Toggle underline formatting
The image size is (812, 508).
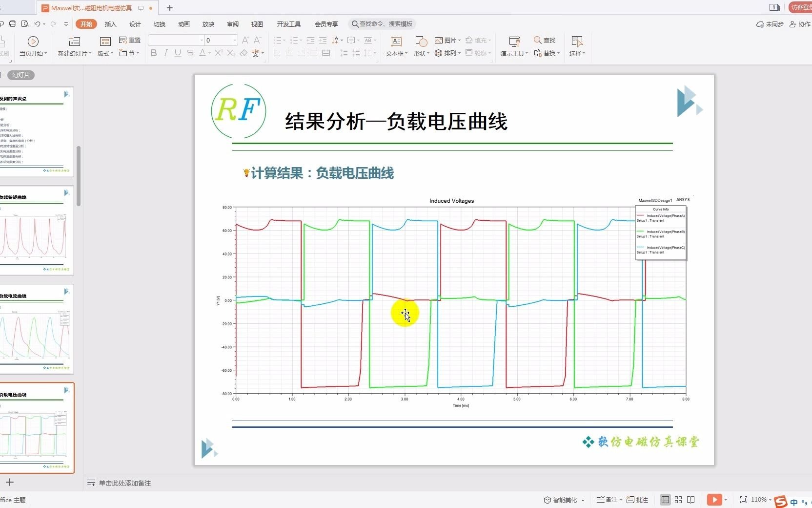coord(178,53)
